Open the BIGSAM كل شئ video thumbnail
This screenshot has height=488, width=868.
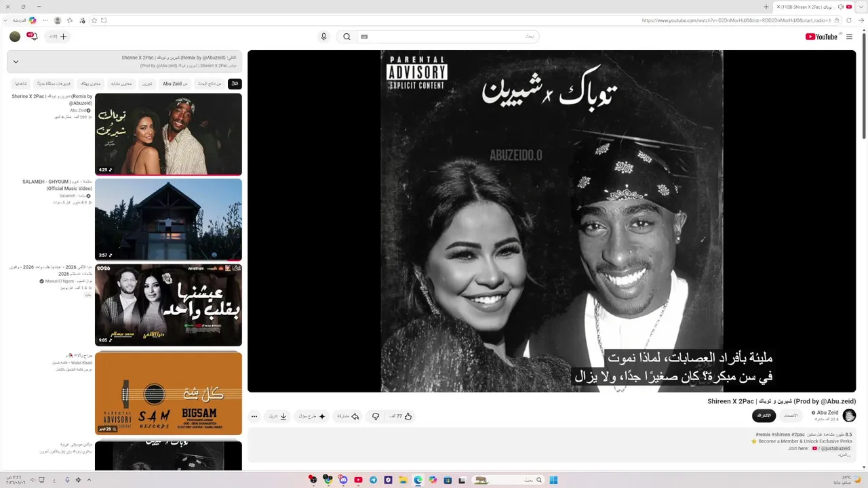click(x=168, y=393)
